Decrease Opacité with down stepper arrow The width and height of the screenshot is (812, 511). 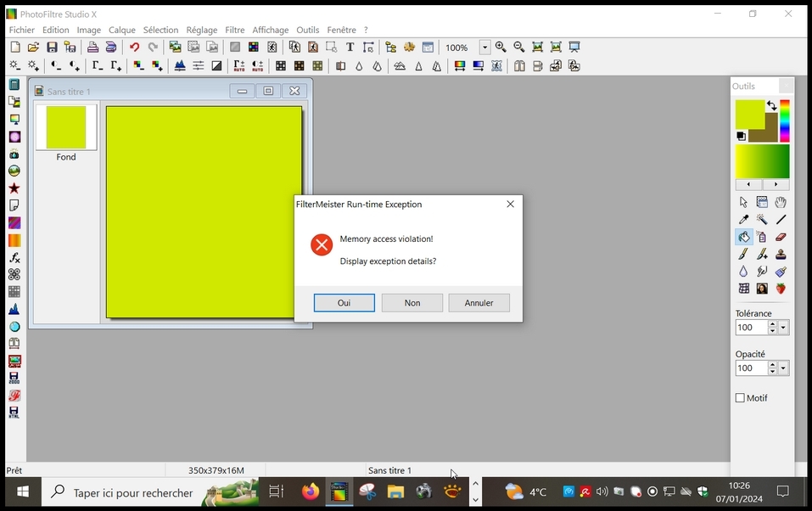[x=773, y=371]
